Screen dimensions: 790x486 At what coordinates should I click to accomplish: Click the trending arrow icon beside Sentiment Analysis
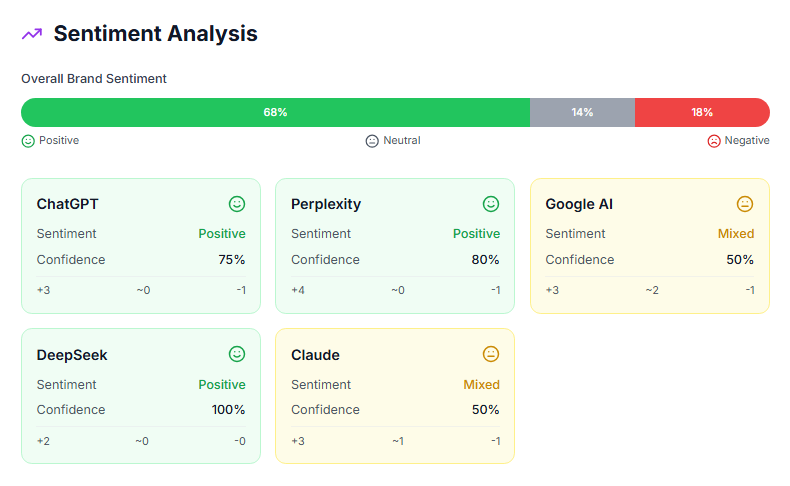tap(32, 34)
